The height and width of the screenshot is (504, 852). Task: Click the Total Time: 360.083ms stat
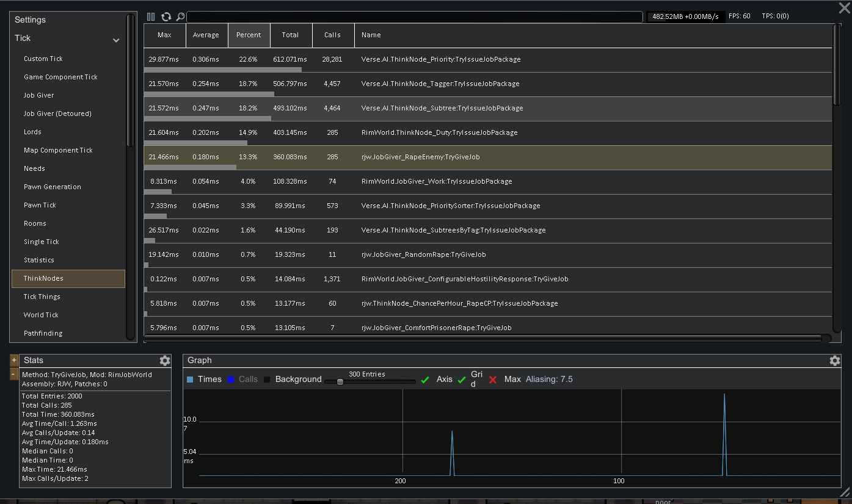coord(58,414)
